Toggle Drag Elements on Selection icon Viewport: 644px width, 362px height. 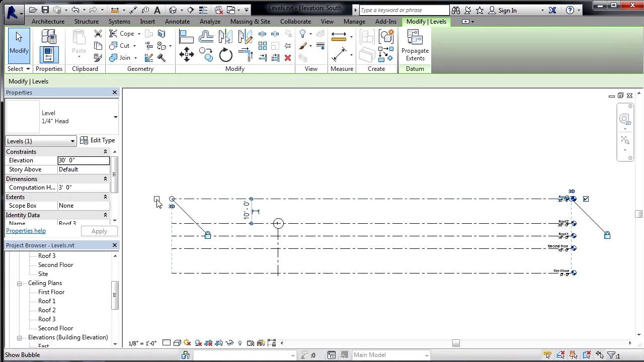click(x=600, y=355)
